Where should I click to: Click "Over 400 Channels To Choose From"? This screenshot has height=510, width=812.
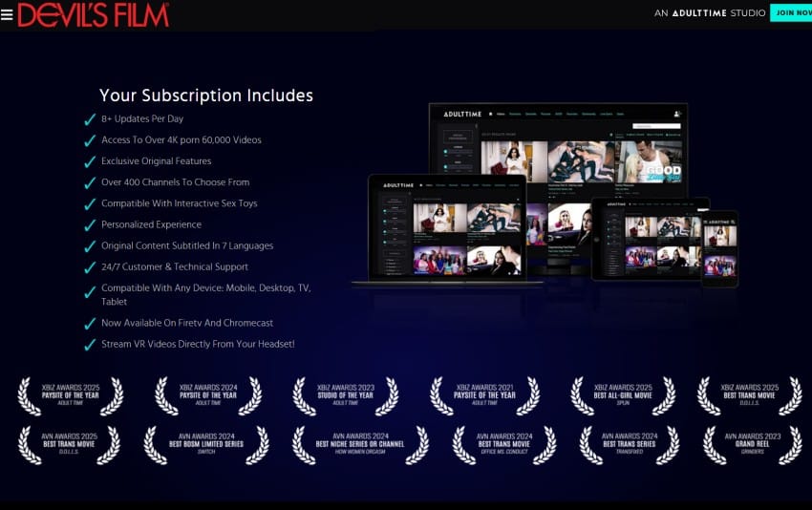point(176,182)
